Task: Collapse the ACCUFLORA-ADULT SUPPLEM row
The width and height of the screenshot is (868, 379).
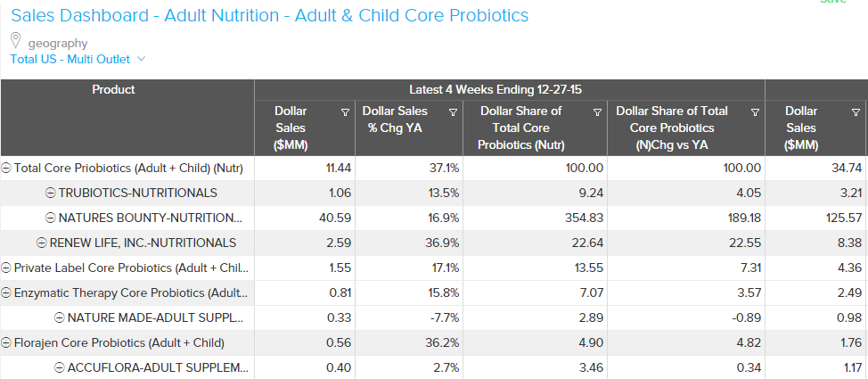Action: coord(60,367)
